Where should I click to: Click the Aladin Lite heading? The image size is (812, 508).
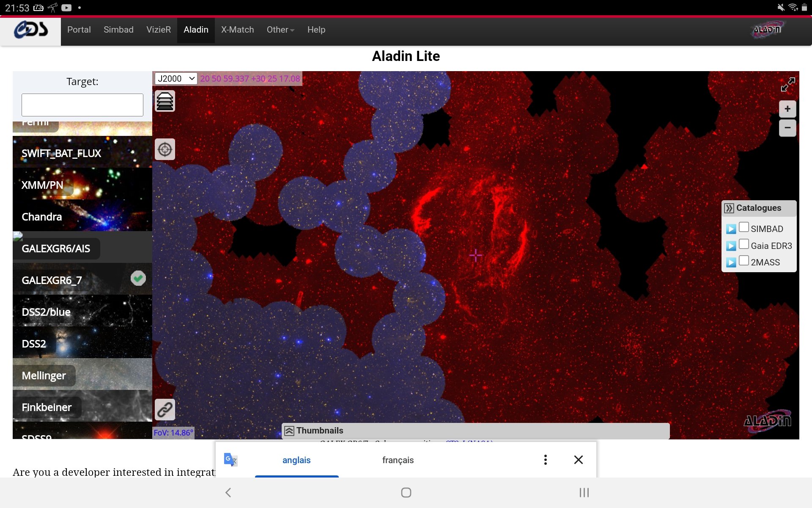click(406, 56)
